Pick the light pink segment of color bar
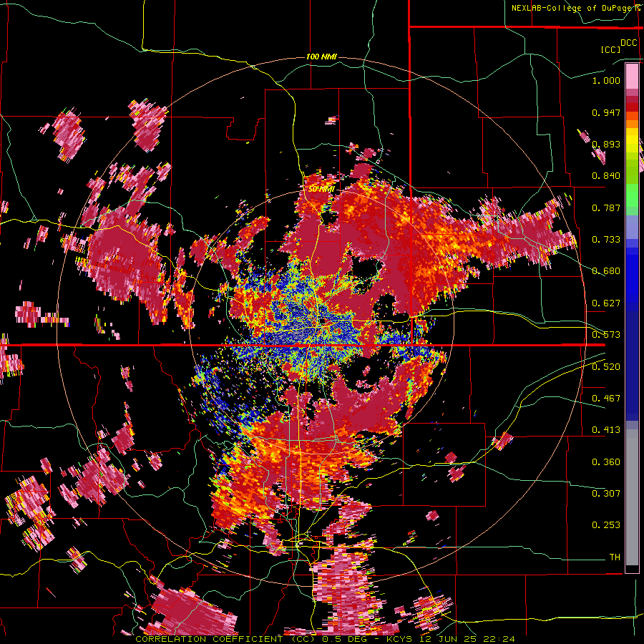The image size is (644, 644). tap(632, 76)
